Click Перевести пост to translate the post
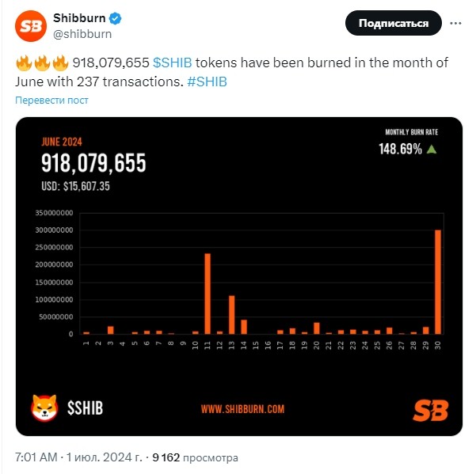The width and height of the screenshot is (476, 474). tap(52, 100)
